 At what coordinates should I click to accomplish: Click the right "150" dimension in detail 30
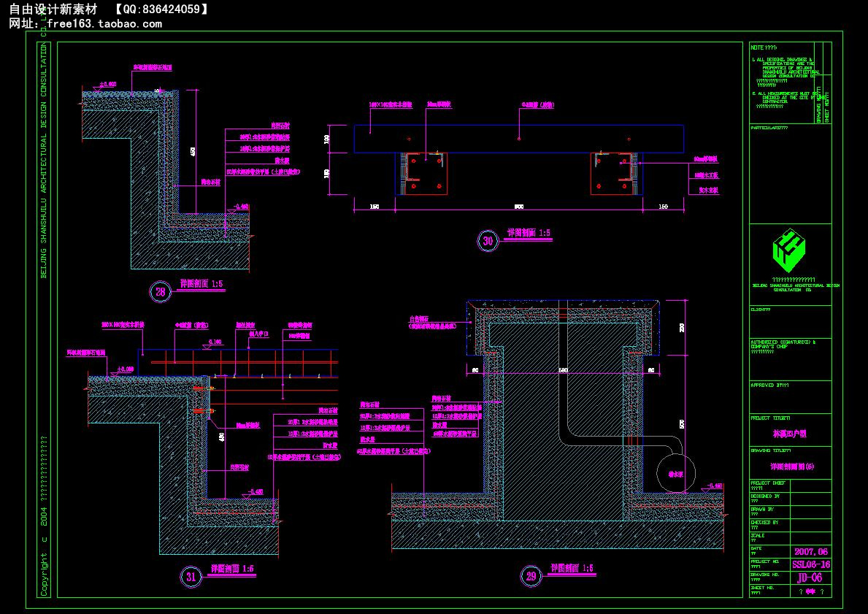point(663,207)
